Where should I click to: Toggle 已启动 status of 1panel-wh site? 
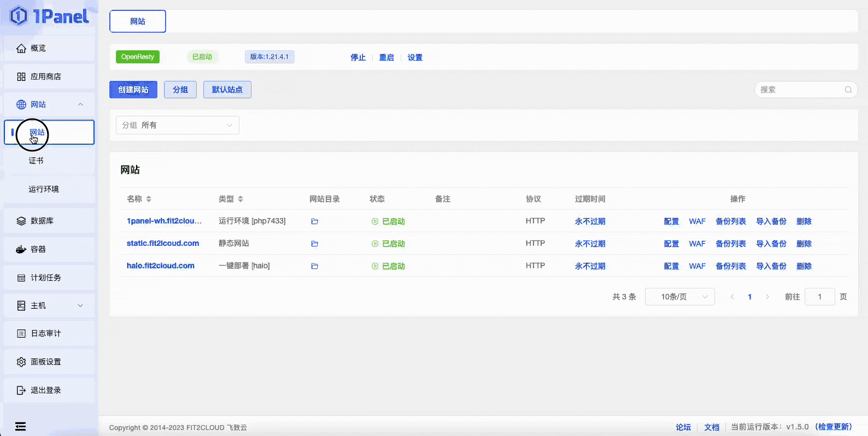coord(388,221)
